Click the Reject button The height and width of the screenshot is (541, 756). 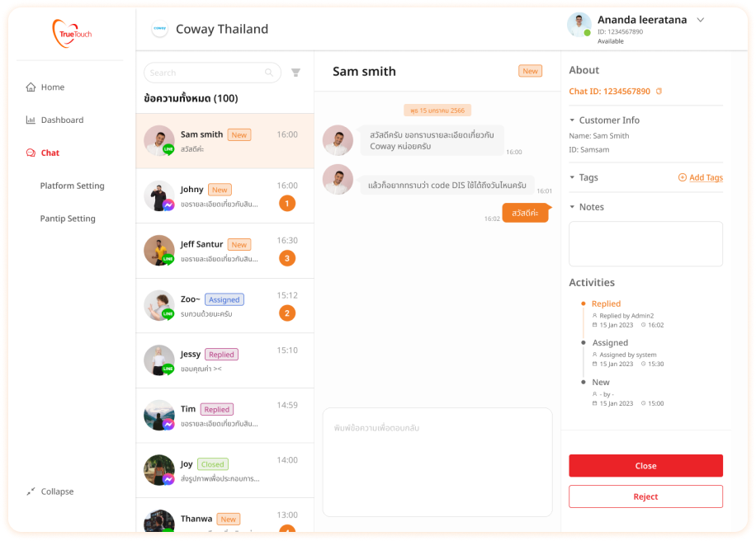[645, 496]
